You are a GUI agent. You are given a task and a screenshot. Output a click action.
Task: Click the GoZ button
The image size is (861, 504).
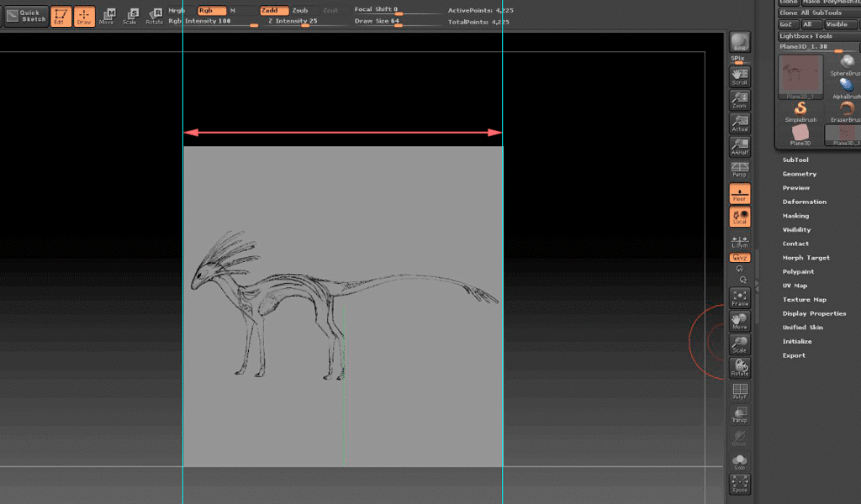click(786, 24)
